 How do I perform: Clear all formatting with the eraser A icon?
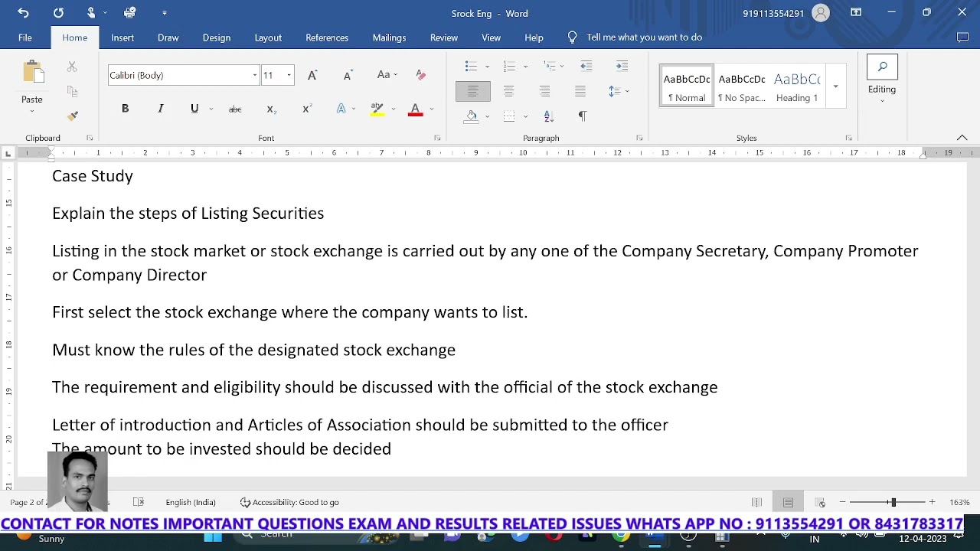point(420,75)
